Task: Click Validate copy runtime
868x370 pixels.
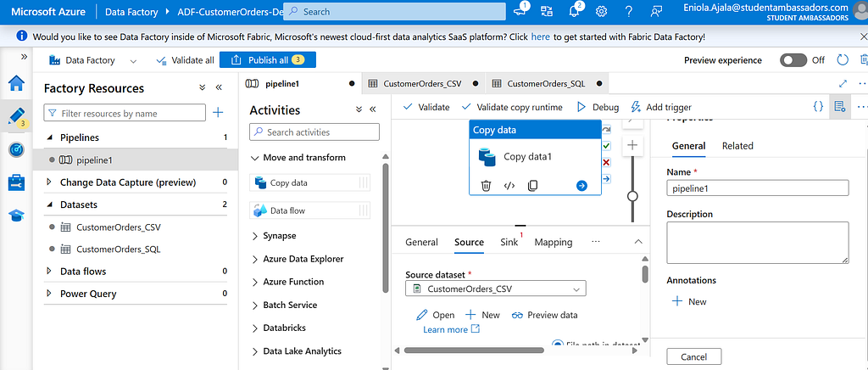Action: click(512, 107)
